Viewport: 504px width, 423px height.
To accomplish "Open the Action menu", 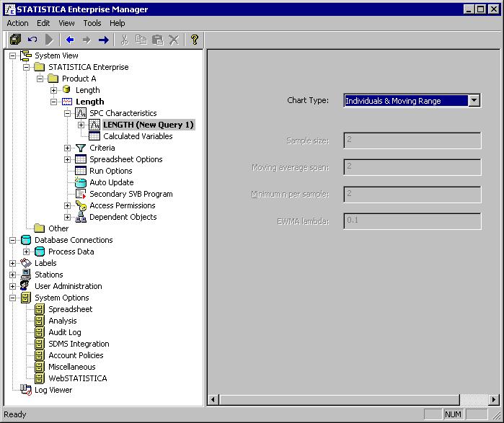I will tap(18, 23).
